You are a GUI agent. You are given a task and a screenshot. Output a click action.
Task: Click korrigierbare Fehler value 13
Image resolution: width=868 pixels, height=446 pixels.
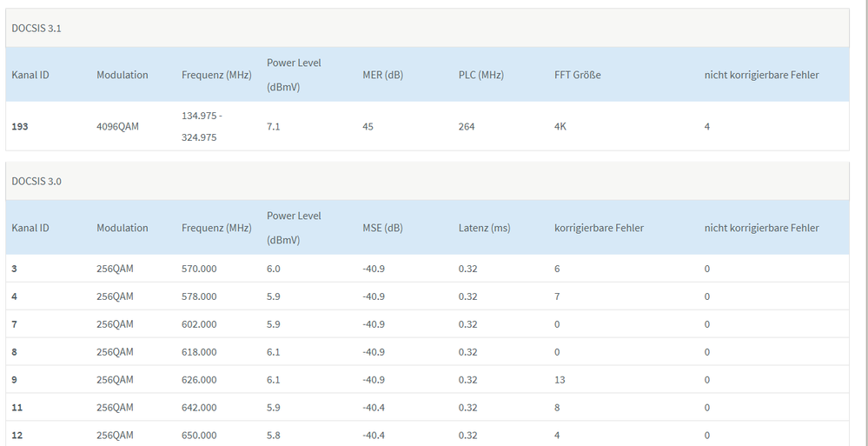click(x=560, y=380)
